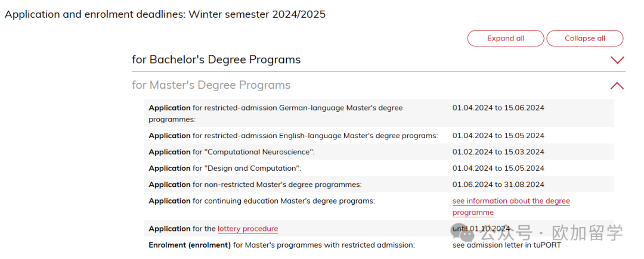This screenshot has width=644, height=259.
Task: Toggle the 'for Master's Degree Programs' heading
Action: pyautogui.click(x=211, y=85)
